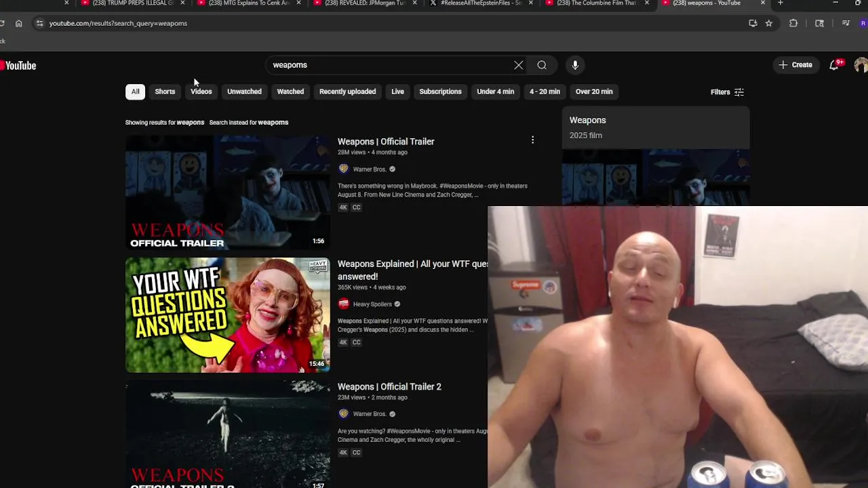Select the Watched filter chip

(x=290, y=91)
